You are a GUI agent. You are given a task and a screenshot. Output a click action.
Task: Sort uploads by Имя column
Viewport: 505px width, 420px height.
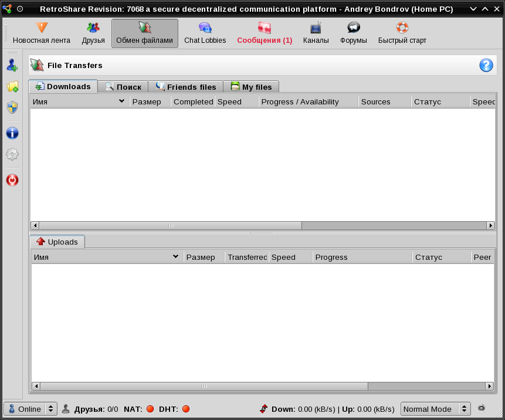[107, 258]
